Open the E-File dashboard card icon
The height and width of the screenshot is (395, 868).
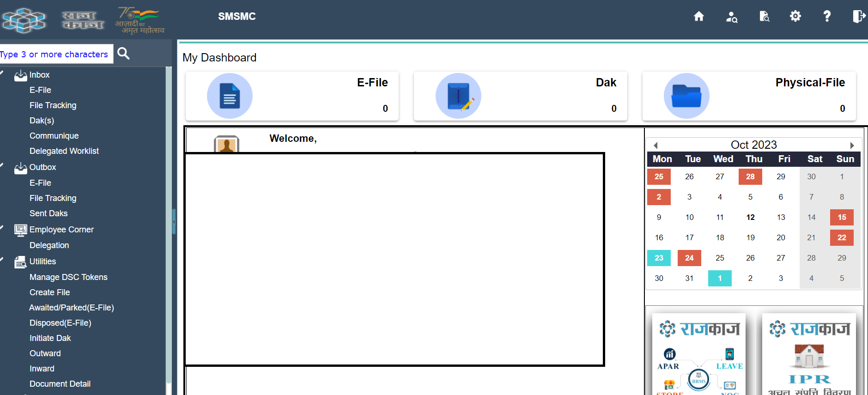pyautogui.click(x=230, y=96)
